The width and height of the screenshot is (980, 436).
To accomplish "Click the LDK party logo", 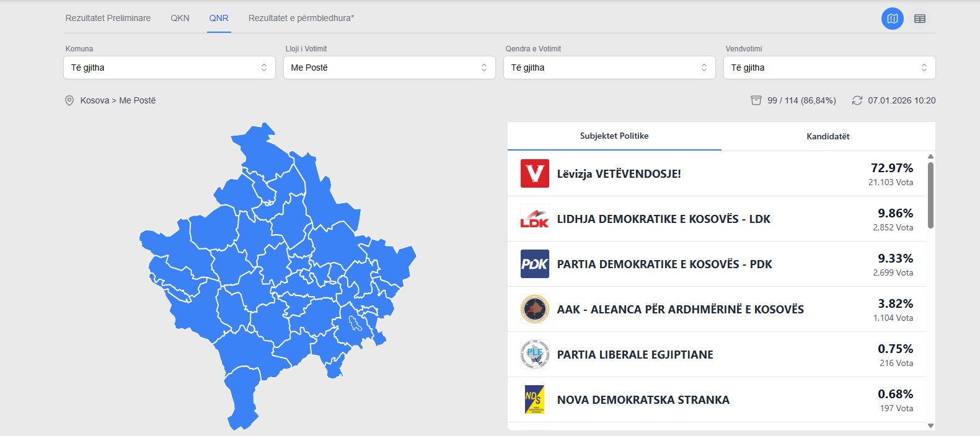I will coord(534,219).
